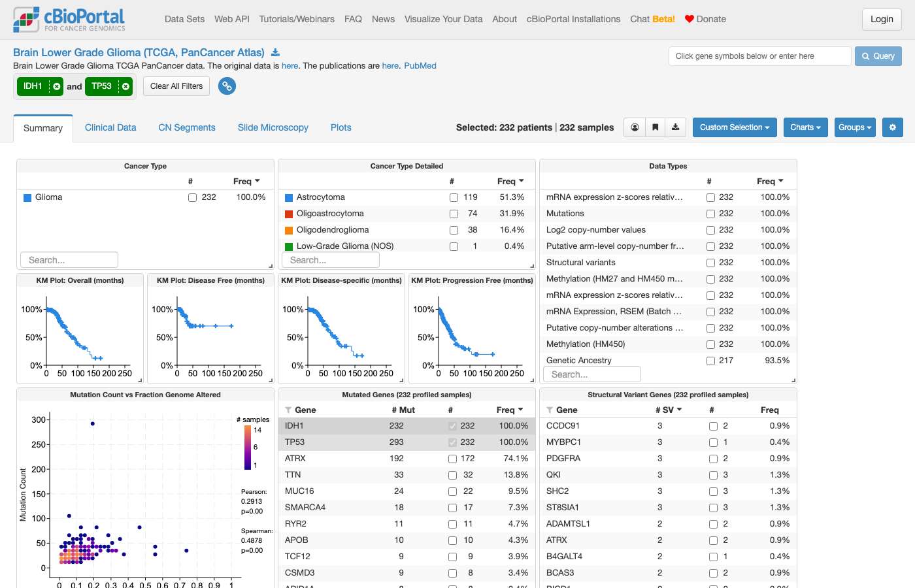Click the blue share link icon
This screenshot has height=588, width=915.
(x=227, y=86)
